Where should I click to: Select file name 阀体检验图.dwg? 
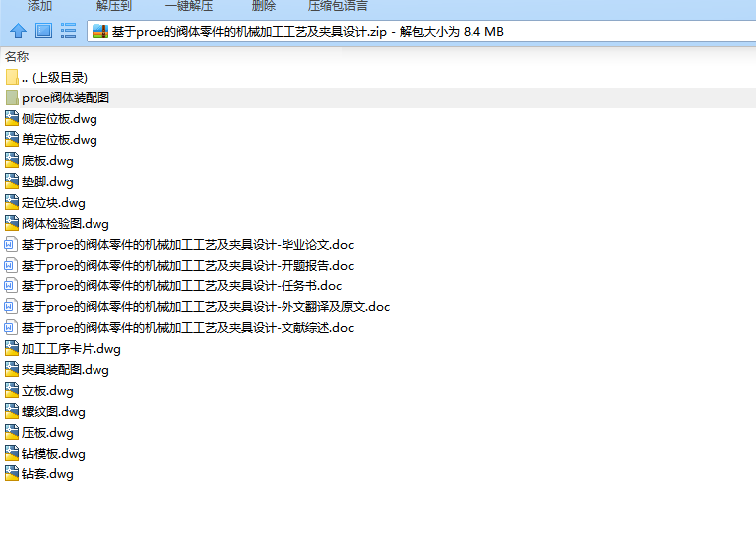66,224
